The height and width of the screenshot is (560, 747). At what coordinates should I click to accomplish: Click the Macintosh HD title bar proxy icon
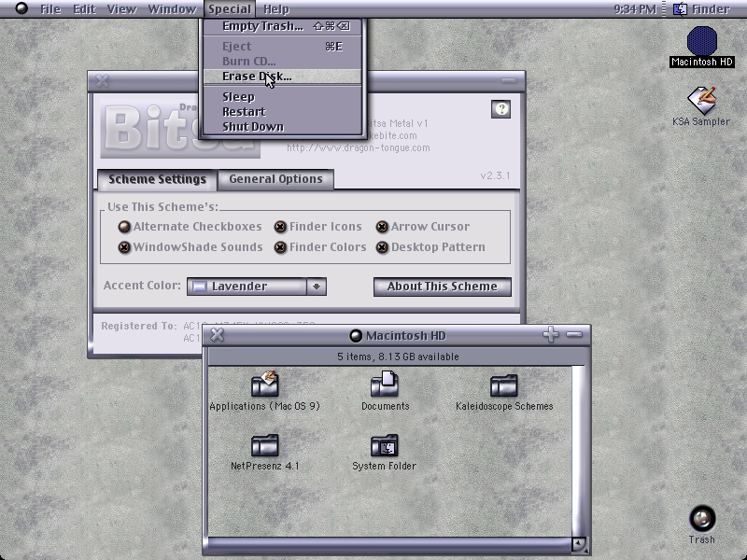click(356, 336)
